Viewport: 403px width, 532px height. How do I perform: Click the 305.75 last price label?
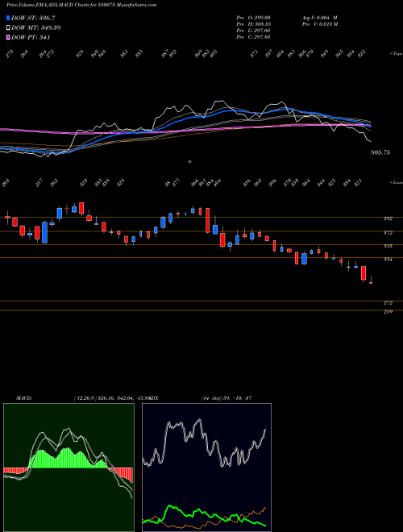pyautogui.click(x=380, y=152)
